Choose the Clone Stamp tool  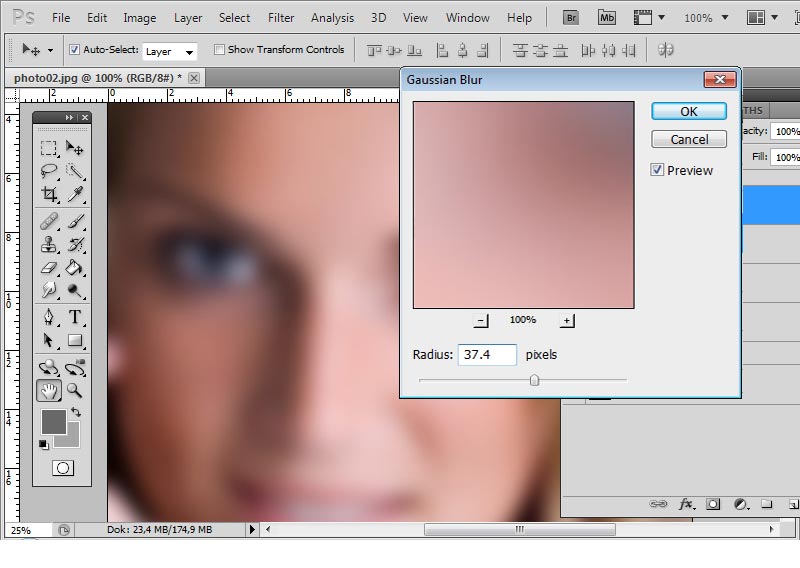(x=48, y=244)
